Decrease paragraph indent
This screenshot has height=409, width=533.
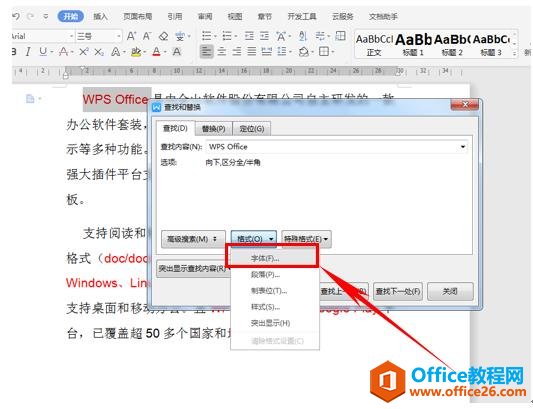(249, 36)
